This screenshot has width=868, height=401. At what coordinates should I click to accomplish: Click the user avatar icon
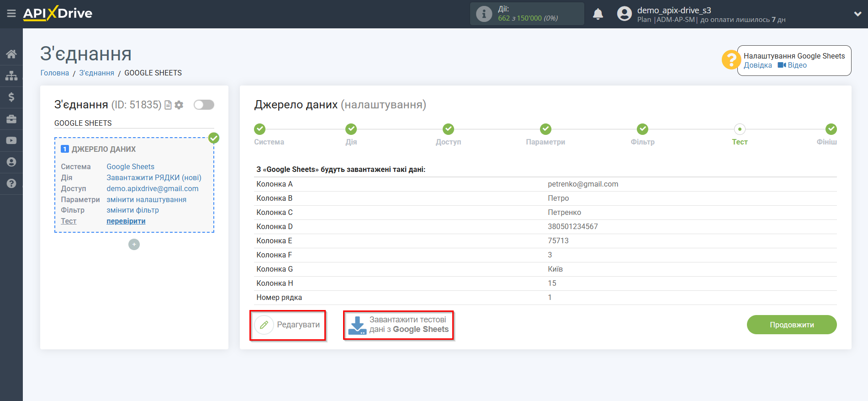click(x=624, y=14)
